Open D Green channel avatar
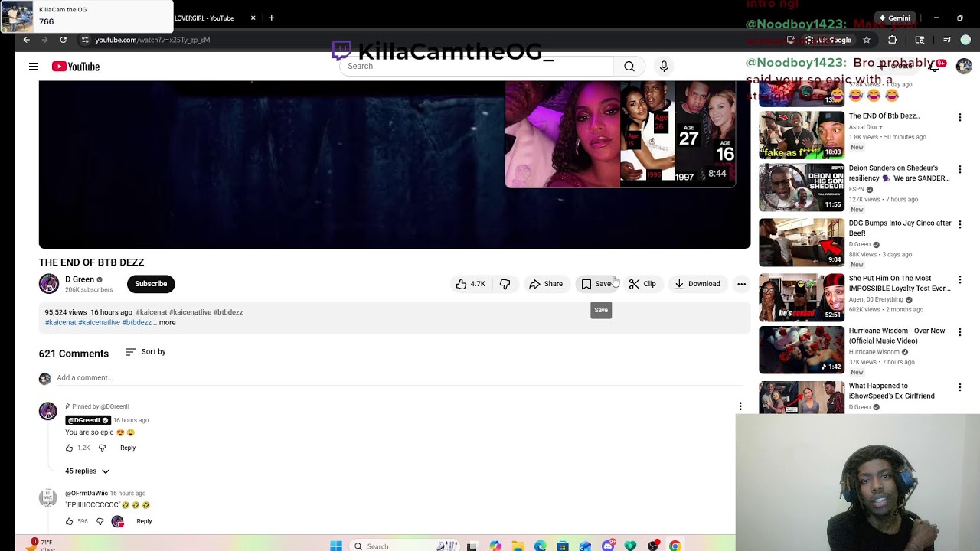 coord(49,284)
